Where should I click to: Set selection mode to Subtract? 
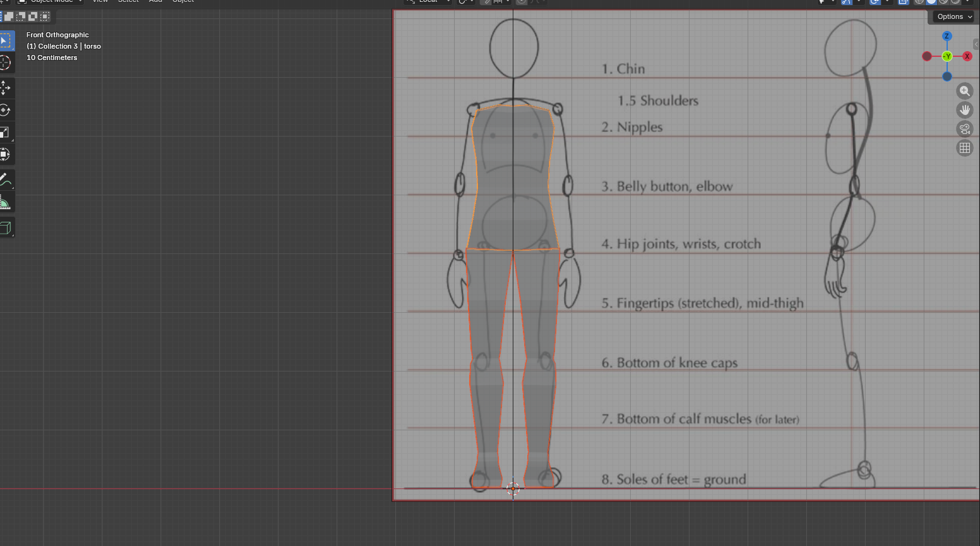coord(21,16)
